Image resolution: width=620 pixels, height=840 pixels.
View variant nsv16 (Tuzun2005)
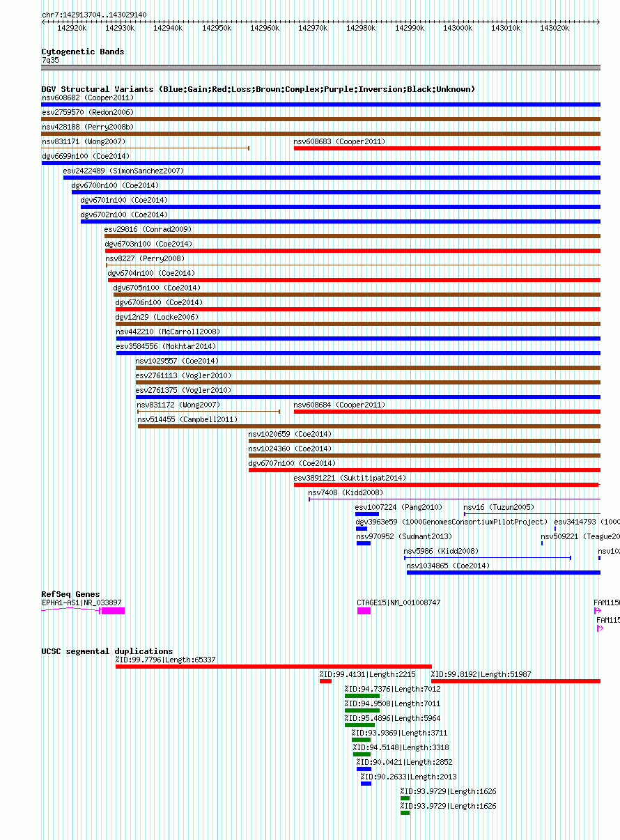coord(499,507)
